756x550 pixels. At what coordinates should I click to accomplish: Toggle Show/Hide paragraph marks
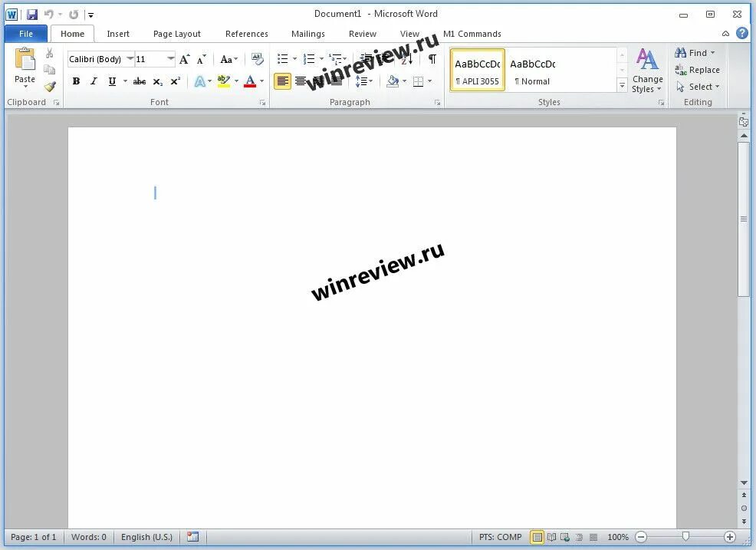coord(432,59)
